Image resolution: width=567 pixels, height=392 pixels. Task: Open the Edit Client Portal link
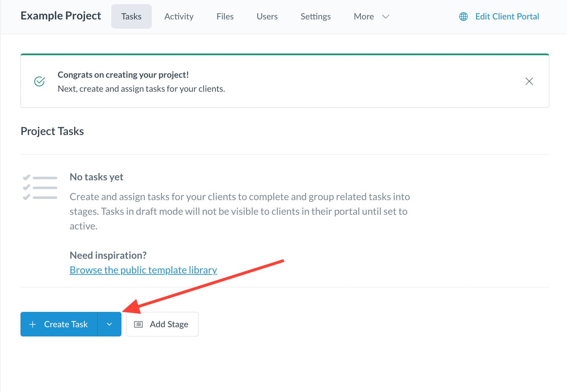(507, 16)
